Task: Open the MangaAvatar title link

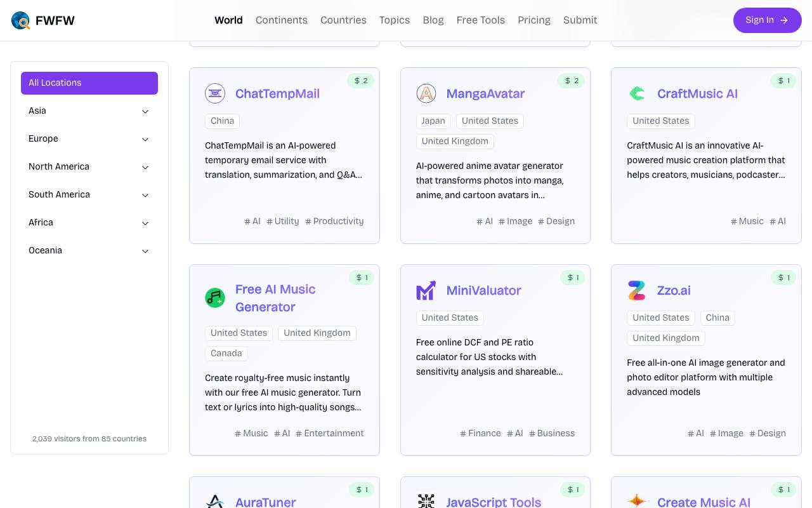Action: click(x=485, y=93)
